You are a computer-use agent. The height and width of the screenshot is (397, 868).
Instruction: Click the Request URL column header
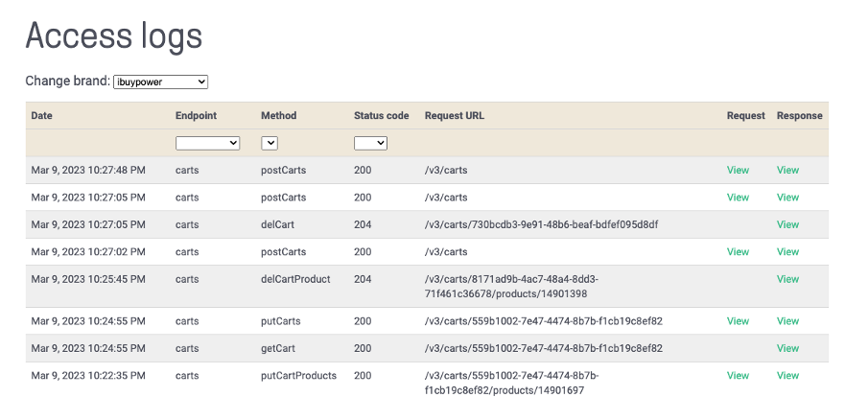pyautogui.click(x=454, y=116)
